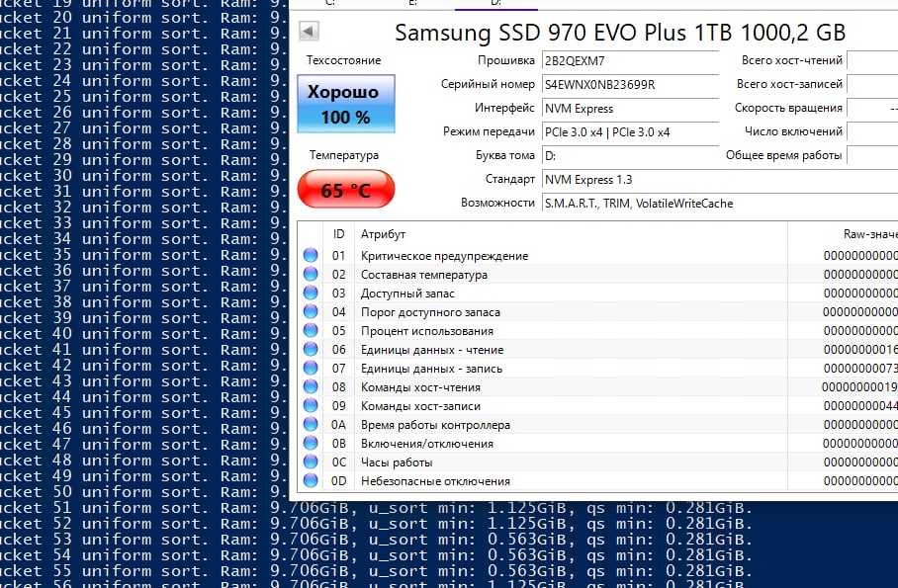Click the red 65 °C temperature indicator
This screenshot has width=898, height=588.
point(346,190)
